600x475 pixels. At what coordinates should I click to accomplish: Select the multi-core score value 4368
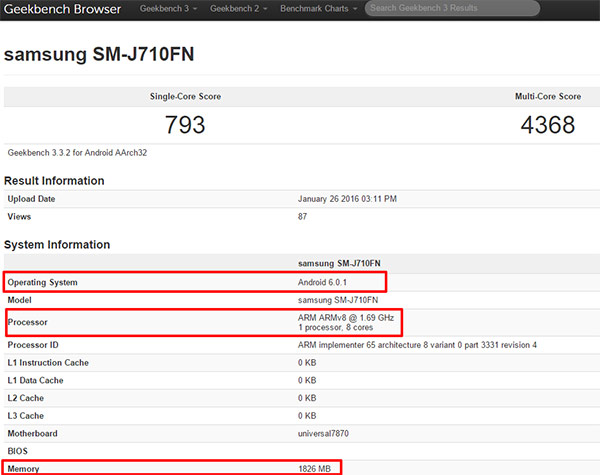[548, 125]
